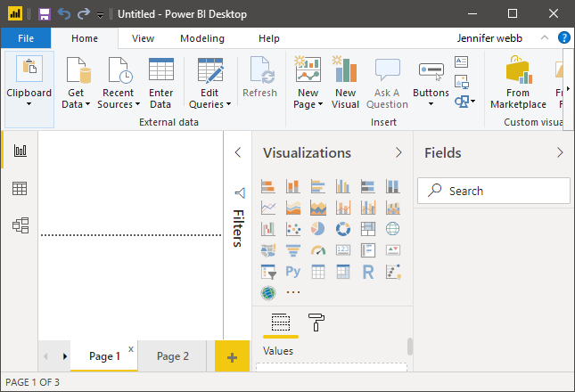This screenshot has width=575, height=392.
Task: Select the Treemap visualization
Action: tap(368, 229)
